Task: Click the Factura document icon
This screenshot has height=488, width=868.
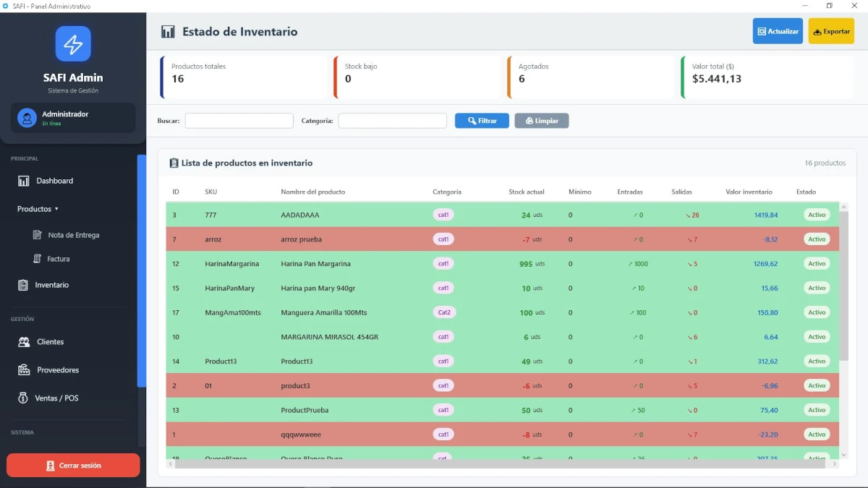Action: pos(37,258)
